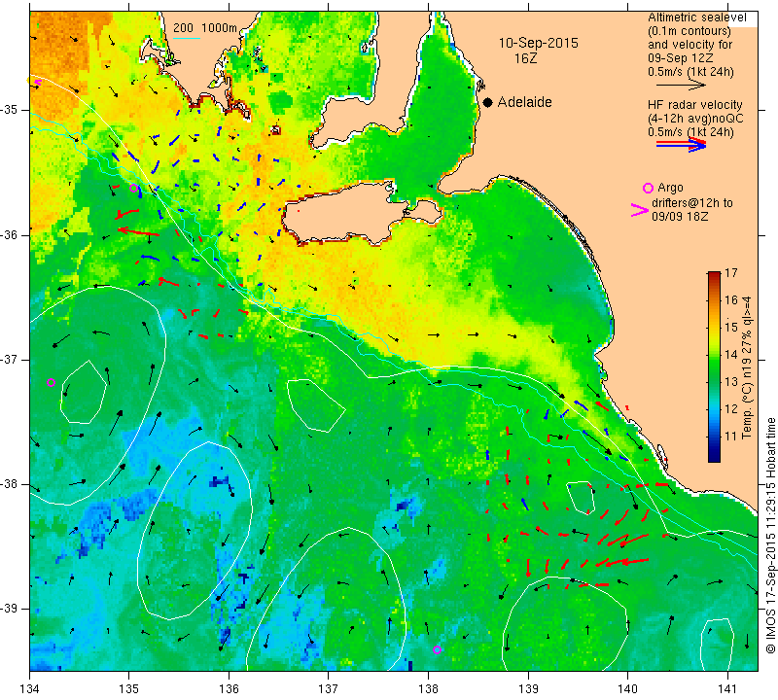Click the Altimetric sealevel legend heading
778x700 pixels.
tap(697, 17)
